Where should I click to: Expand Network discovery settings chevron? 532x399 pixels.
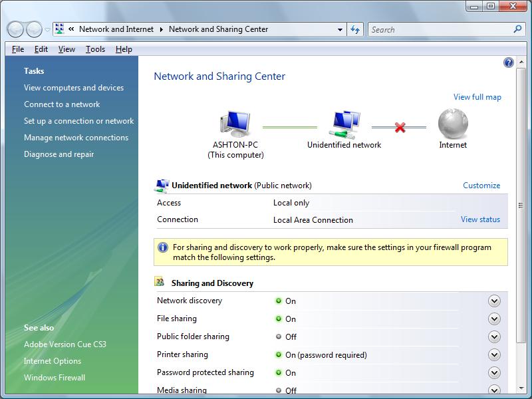pyautogui.click(x=494, y=301)
